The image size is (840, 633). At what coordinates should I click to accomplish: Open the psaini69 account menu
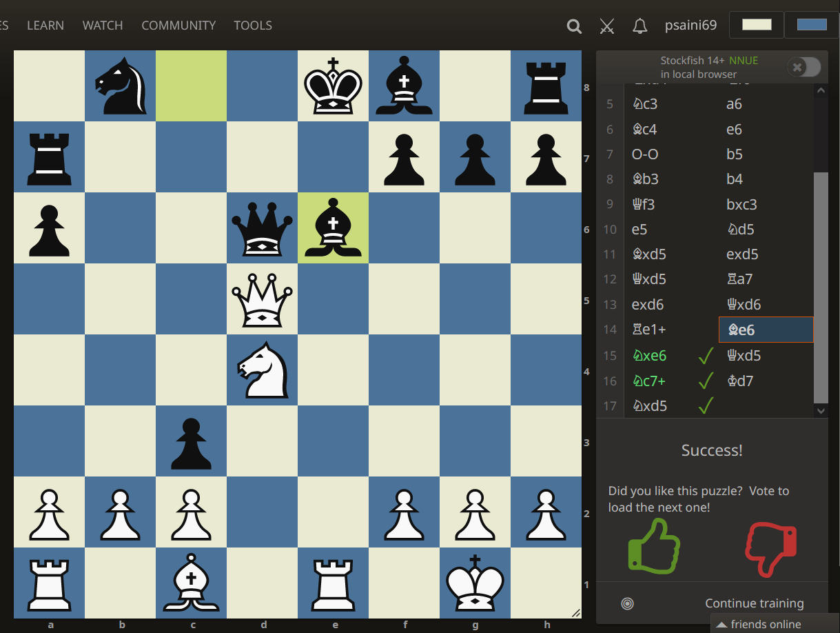pyautogui.click(x=690, y=26)
